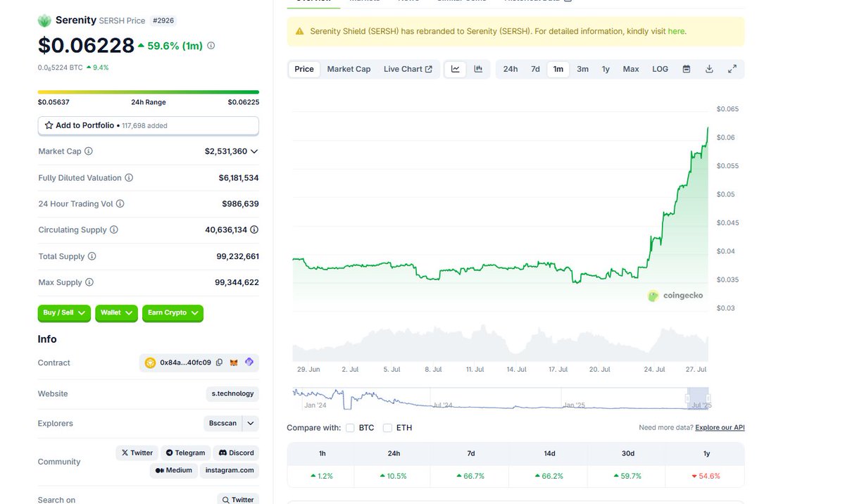Expand Explorers dropdown arrow next to Bscscan

251,423
